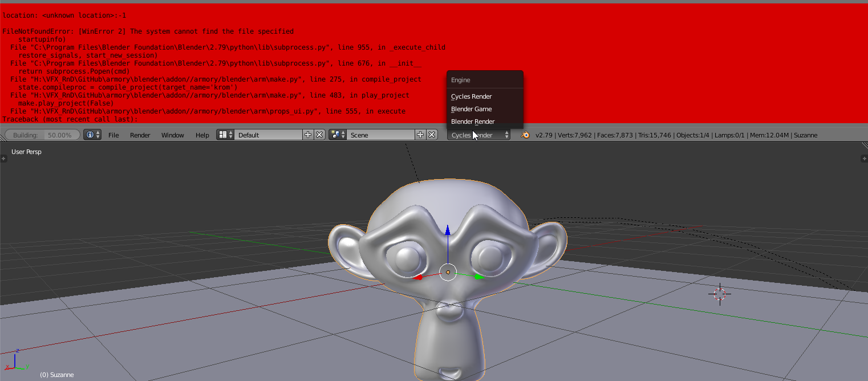Image resolution: width=868 pixels, height=381 pixels.
Task: Delete the current Scene
Action: click(x=432, y=135)
